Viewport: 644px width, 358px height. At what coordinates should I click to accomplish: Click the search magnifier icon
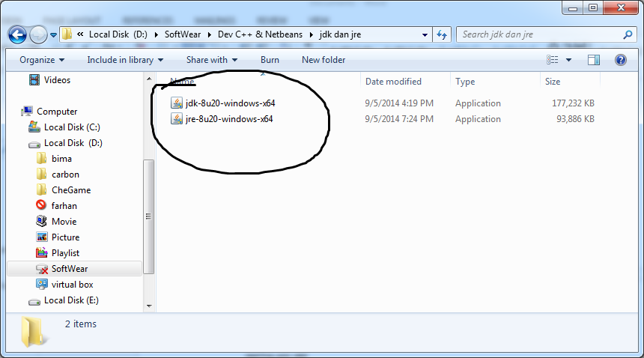(x=628, y=35)
